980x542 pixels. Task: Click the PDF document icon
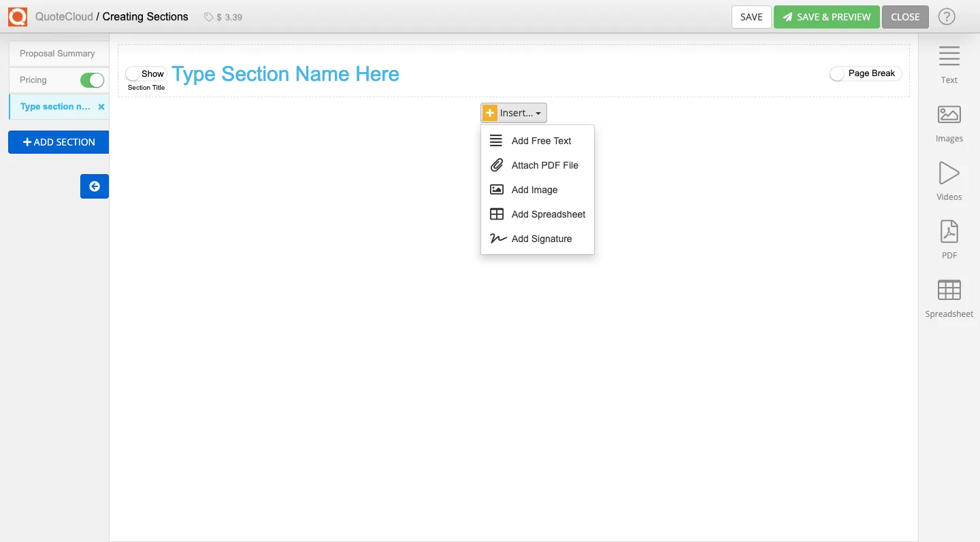[949, 232]
